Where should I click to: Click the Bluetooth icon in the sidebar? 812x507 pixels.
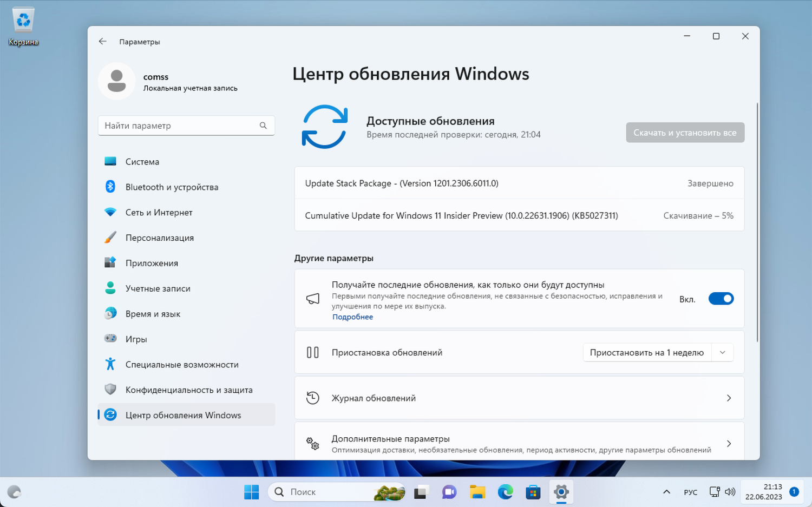click(110, 187)
